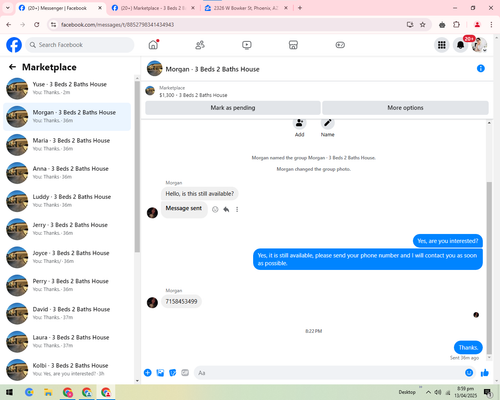Add people to the group chat
The image size is (500, 400).
(299, 123)
